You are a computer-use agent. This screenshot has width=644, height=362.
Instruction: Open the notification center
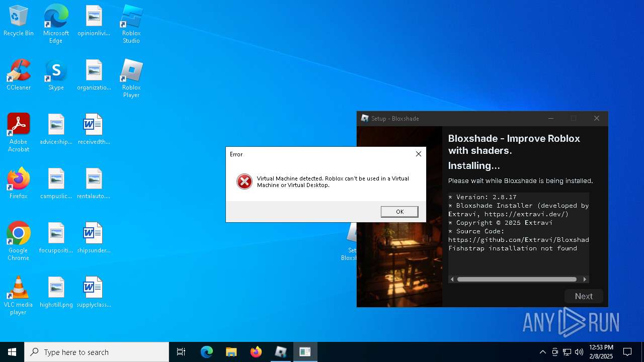click(x=627, y=352)
